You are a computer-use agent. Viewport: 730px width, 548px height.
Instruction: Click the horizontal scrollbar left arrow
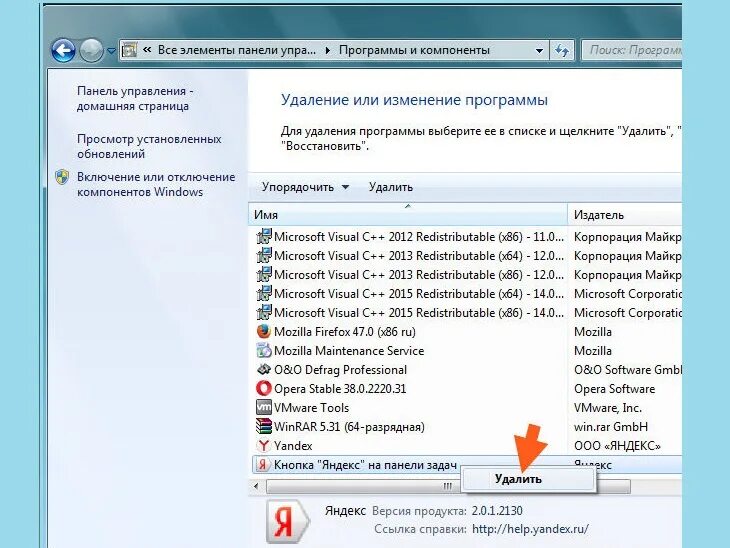[256, 487]
